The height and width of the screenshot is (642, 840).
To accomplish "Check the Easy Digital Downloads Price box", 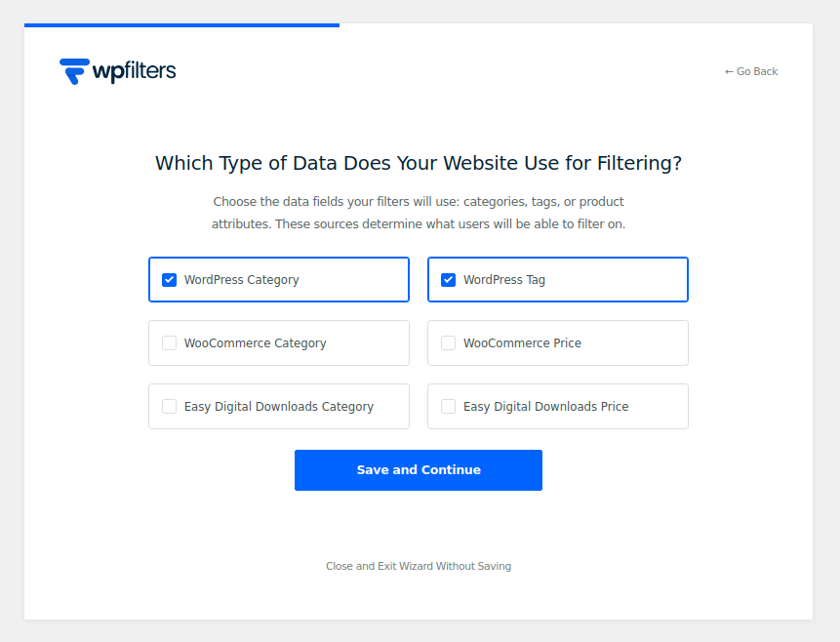I will point(449,407).
